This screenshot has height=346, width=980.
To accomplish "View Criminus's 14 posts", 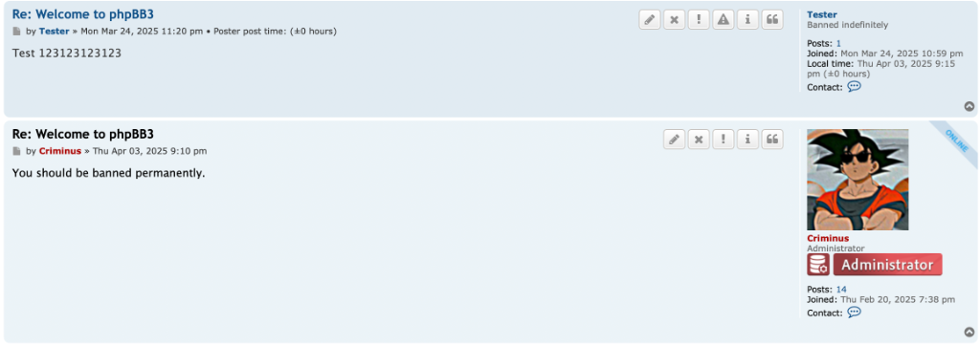I will (841, 290).
